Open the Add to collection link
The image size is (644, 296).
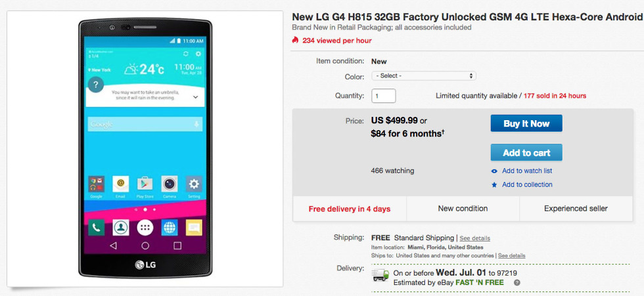[527, 184]
